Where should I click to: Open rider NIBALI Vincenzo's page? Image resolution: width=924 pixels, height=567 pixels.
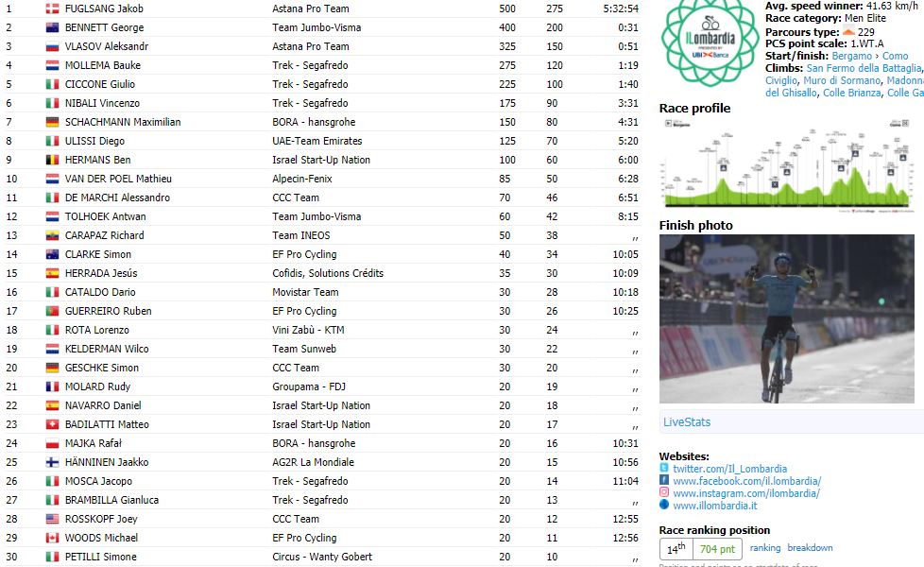[x=102, y=103]
